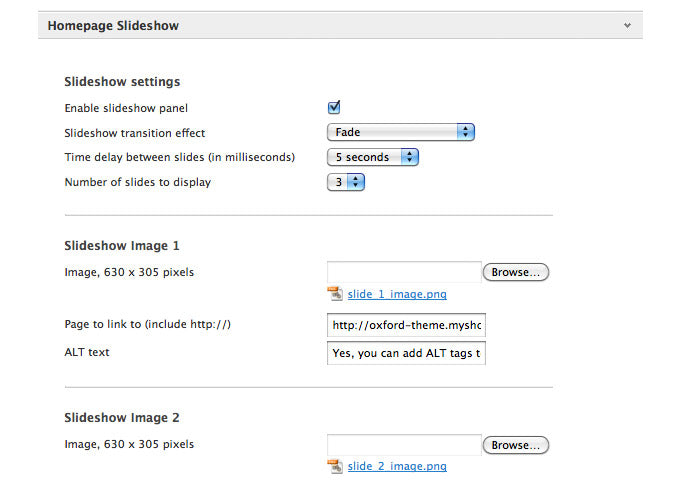Click the Slideshow settings heading

122,81
